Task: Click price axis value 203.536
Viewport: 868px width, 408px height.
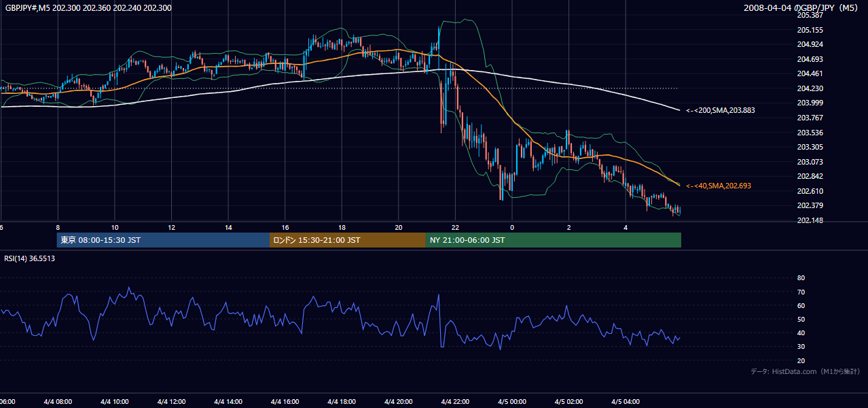Action: click(x=810, y=133)
